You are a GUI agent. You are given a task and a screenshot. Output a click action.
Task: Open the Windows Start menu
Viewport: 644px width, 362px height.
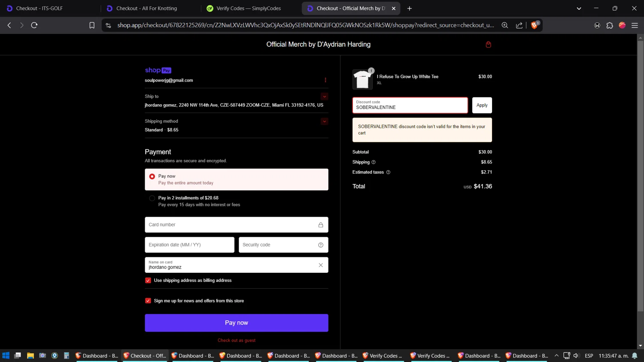pyautogui.click(x=6, y=356)
